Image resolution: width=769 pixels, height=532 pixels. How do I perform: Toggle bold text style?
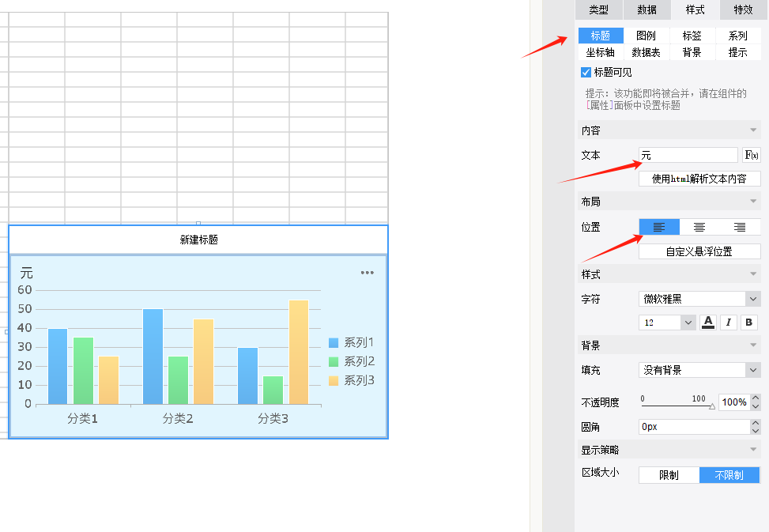(749, 323)
